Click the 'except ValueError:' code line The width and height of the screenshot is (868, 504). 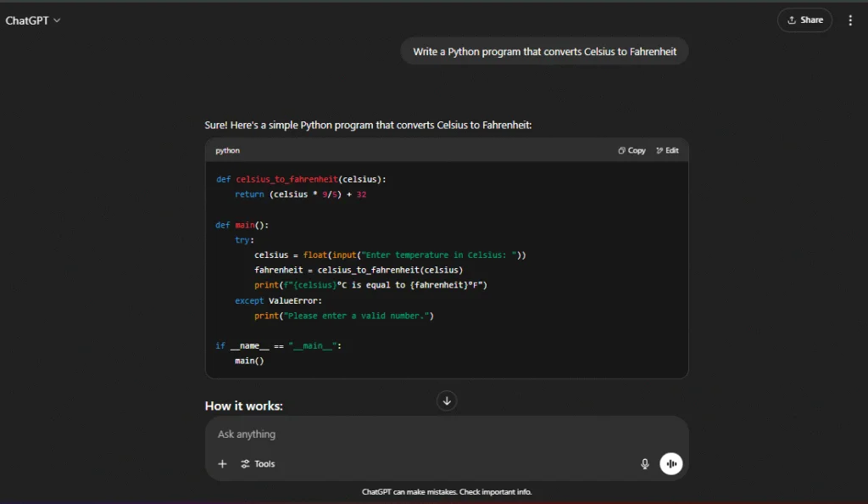[278, 300]
